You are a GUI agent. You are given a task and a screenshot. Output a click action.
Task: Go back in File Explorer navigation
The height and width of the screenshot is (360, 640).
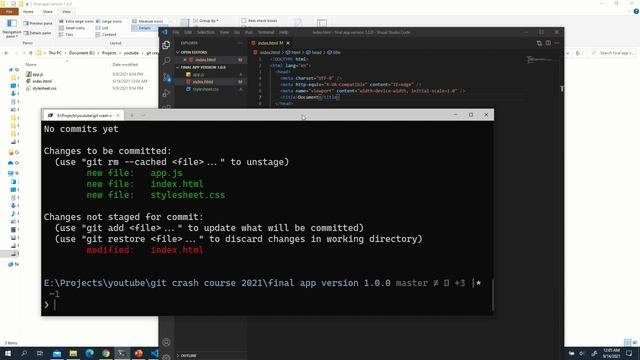[6, 53]
